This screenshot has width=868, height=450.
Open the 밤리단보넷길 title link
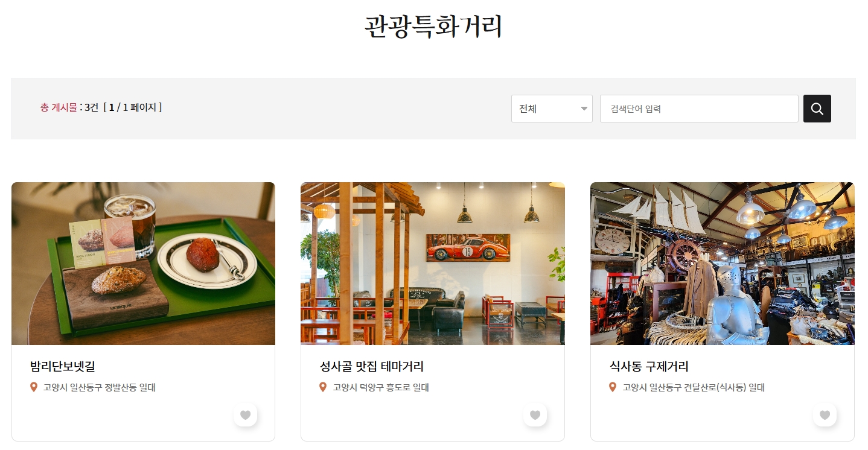pyautogui.click(x=63, y=366)
